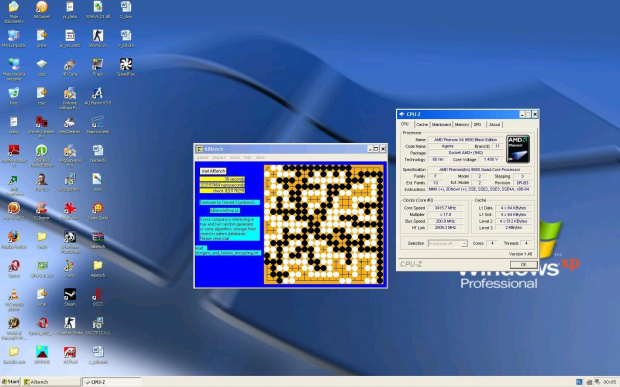The image size is (620, 387).
Task: Launch Mozilla Firefox from the desktop
Action: (14, 240)
